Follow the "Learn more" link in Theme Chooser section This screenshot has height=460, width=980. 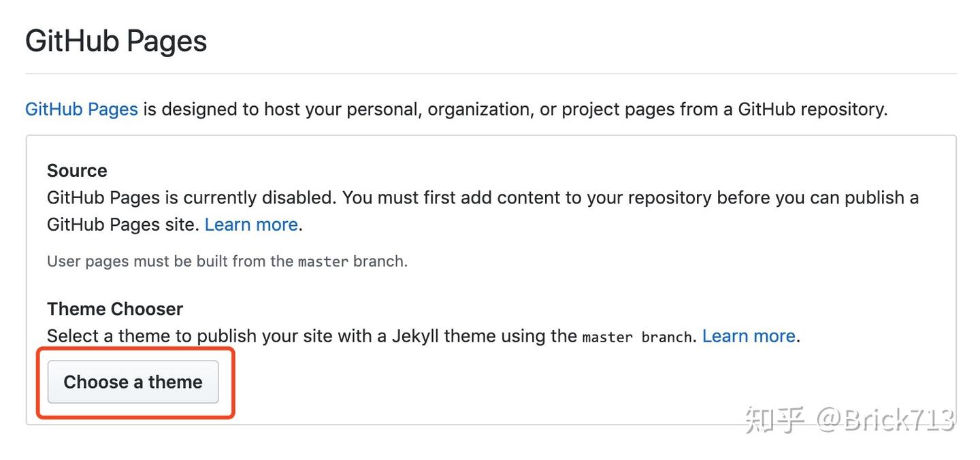[748, 335]
